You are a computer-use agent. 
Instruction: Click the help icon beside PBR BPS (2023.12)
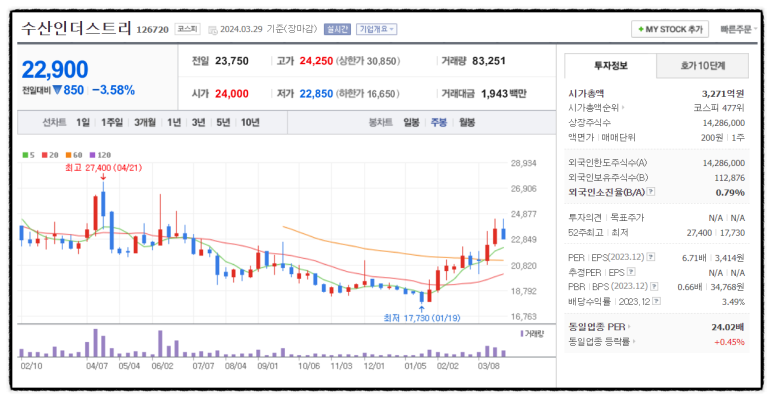pos(654,287)
